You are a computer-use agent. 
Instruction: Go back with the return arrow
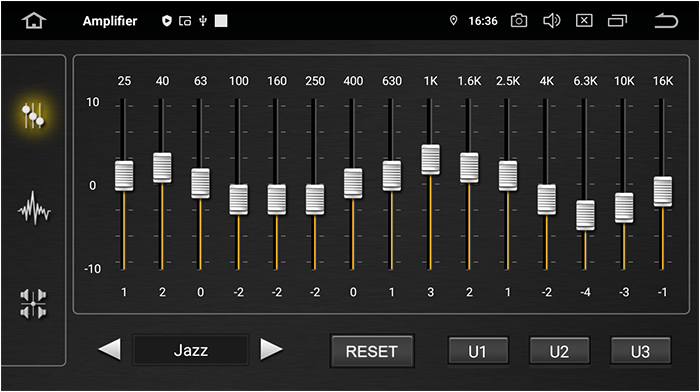666,21
